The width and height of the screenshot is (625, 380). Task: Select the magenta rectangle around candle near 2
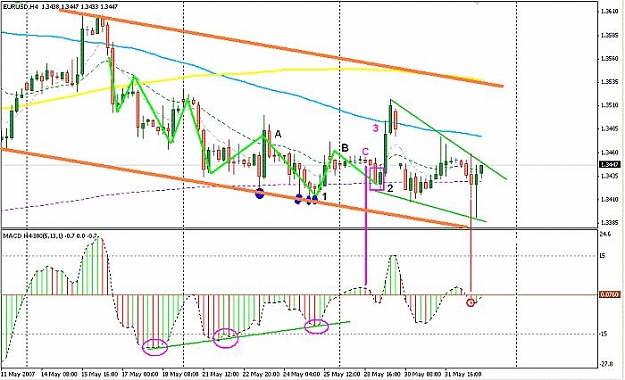point(377,178)
